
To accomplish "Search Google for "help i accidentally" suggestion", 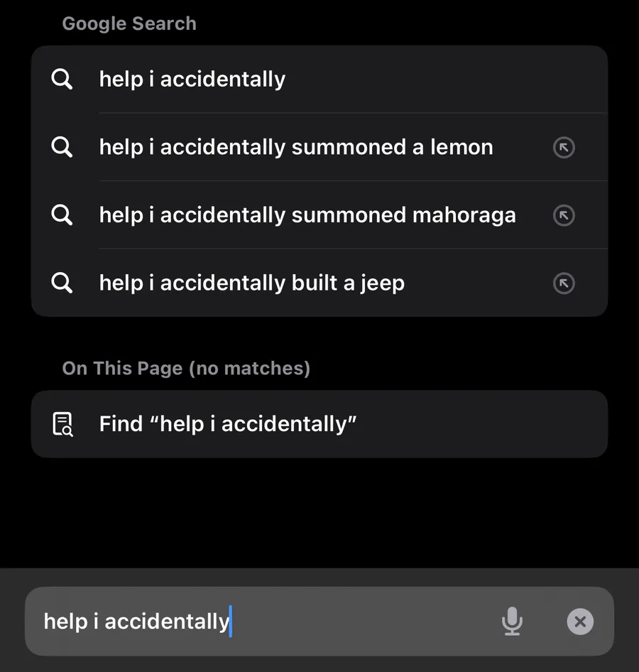I will [x=192, y=79].
